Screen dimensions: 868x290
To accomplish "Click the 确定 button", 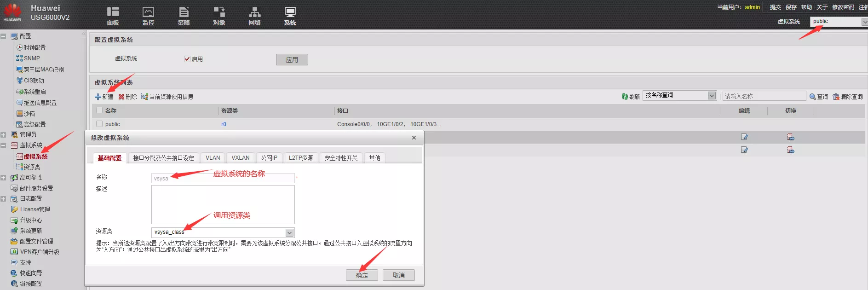I will tap(362, 275).
